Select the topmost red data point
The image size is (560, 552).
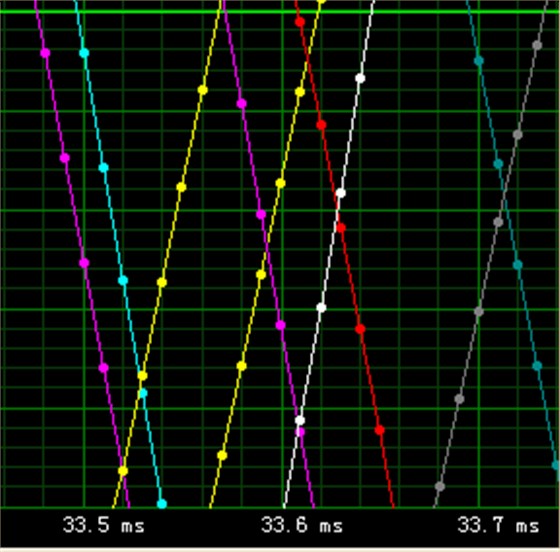[x=300, y=22]
